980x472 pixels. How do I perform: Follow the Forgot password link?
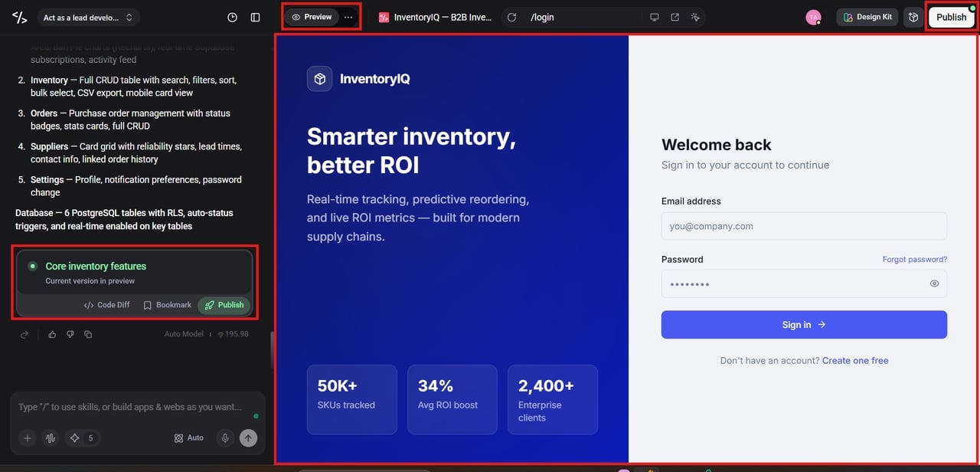click(914, 259)
